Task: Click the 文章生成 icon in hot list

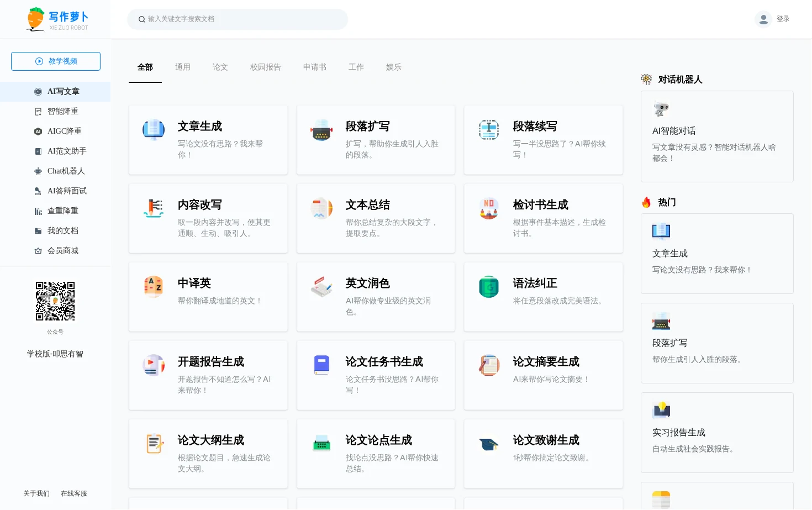Action: coord(661,232)
